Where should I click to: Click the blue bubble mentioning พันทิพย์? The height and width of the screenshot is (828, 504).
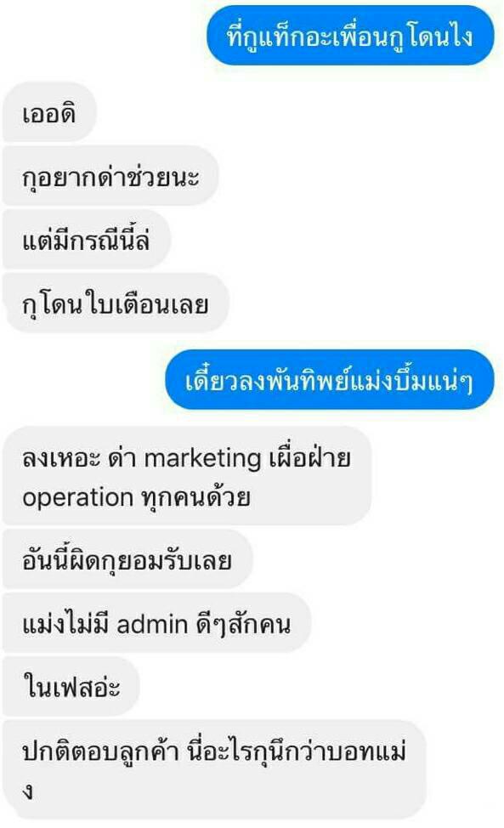pos(329,380)
